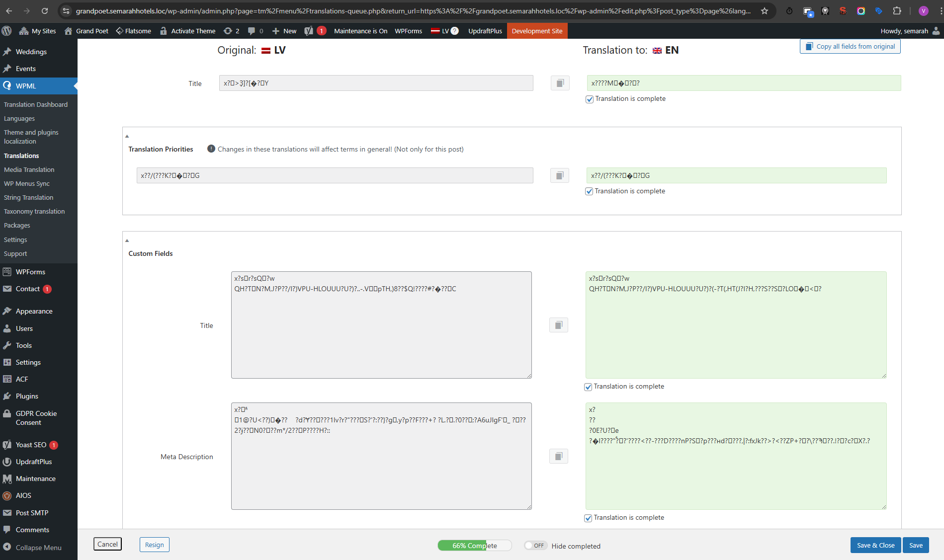Click the Resign button
The image size is (944, 560).
(x=155, y=545)
